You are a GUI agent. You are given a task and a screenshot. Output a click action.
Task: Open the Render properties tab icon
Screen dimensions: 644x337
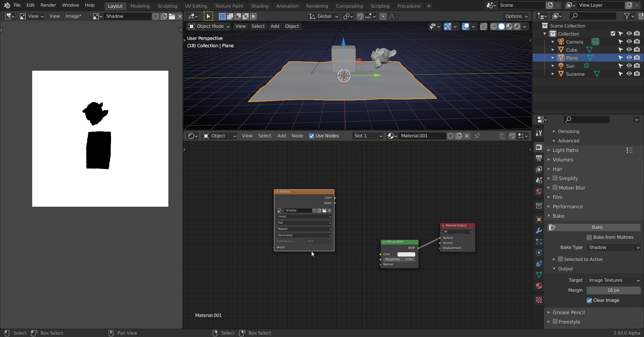[539, 147]
